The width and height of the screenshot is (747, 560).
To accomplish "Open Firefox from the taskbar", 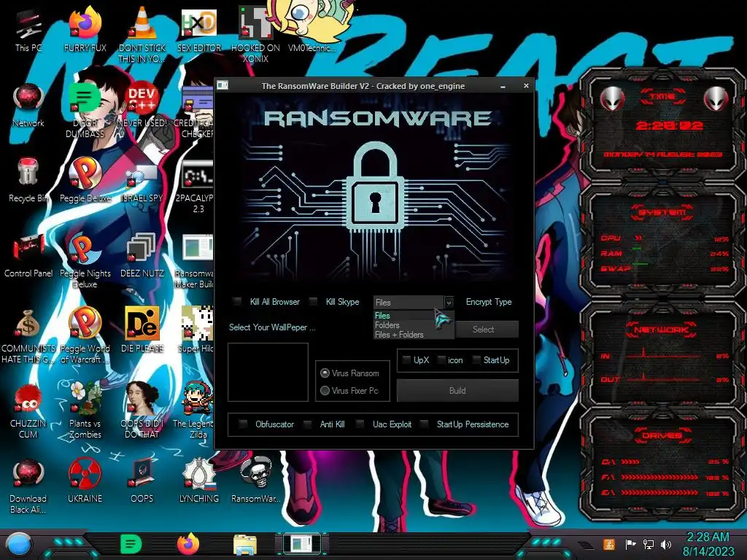I will point(188,544).
